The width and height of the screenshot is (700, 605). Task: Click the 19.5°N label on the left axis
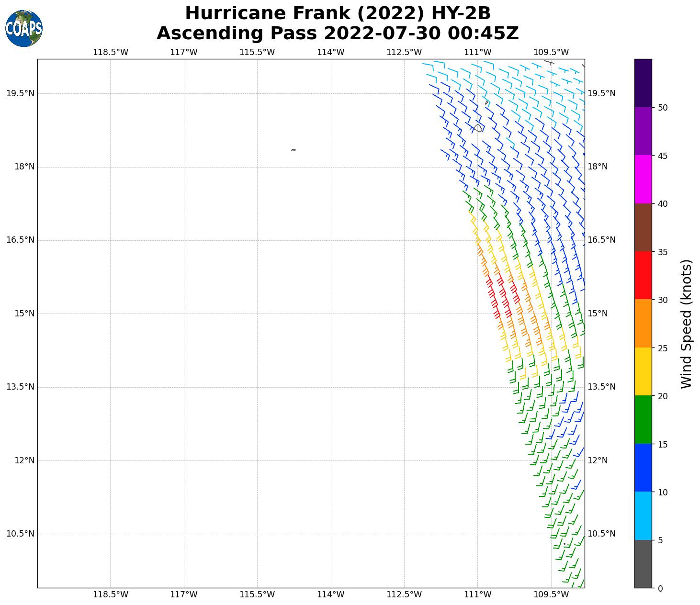(x=20, y=93)
